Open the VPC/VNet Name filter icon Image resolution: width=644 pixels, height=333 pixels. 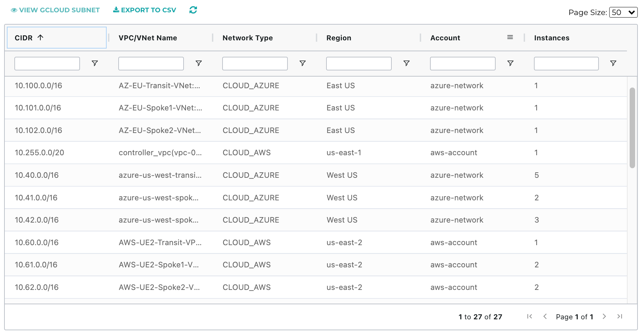199,63
